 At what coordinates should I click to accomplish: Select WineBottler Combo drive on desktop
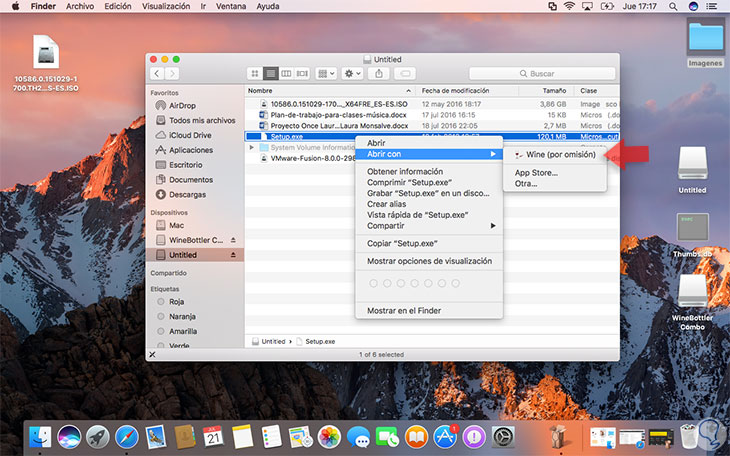coord(692,302)
